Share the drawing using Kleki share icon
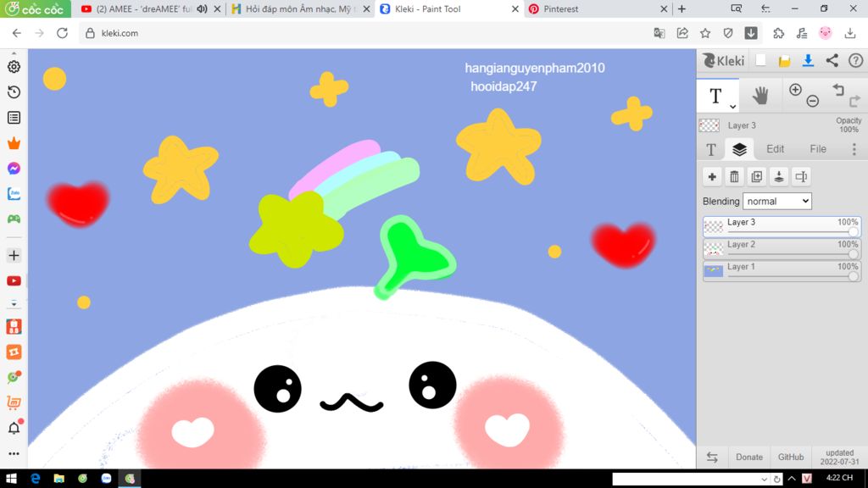Screen dimensions: 868x488 (832, 60)
